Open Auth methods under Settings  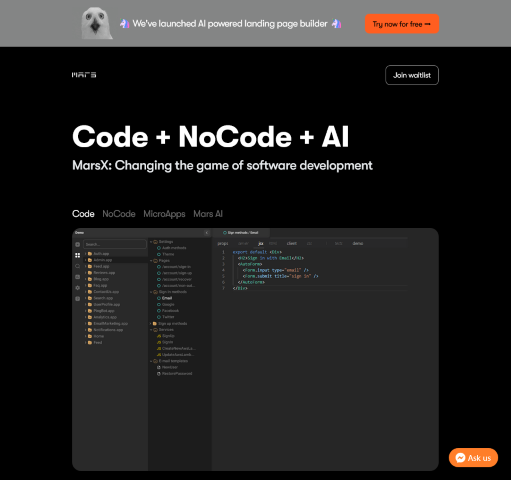pyautogui.click(x=174, y=248)
